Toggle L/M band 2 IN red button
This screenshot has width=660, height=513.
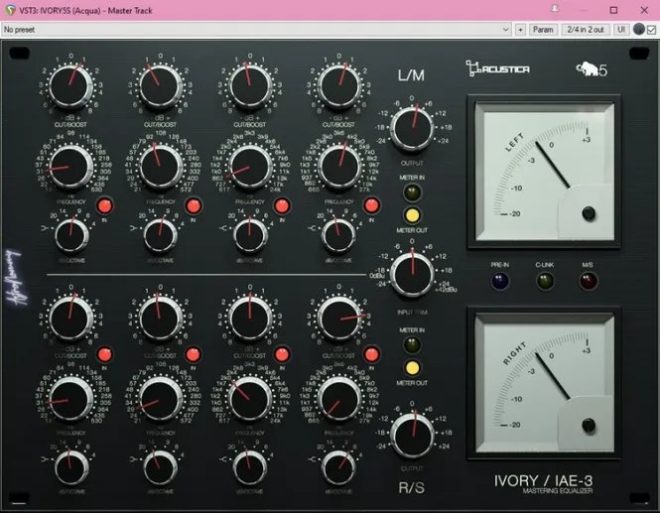pyautogui.click(x=194, y=206)
